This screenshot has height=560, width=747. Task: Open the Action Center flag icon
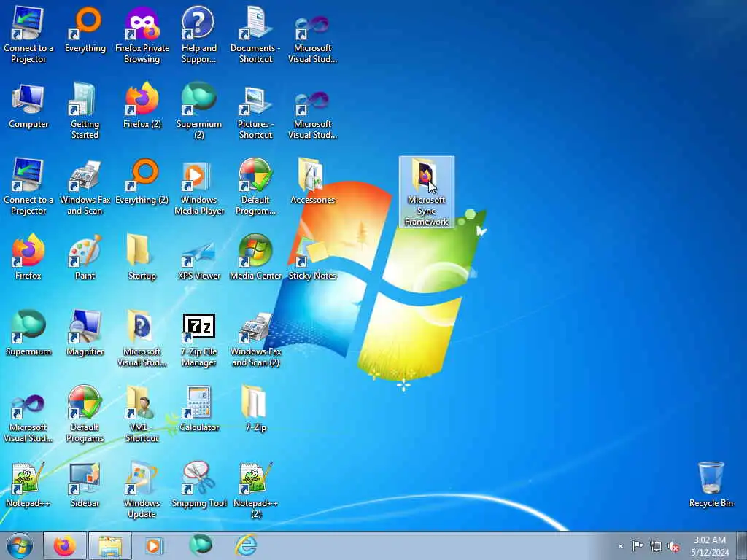click(638, 546)
